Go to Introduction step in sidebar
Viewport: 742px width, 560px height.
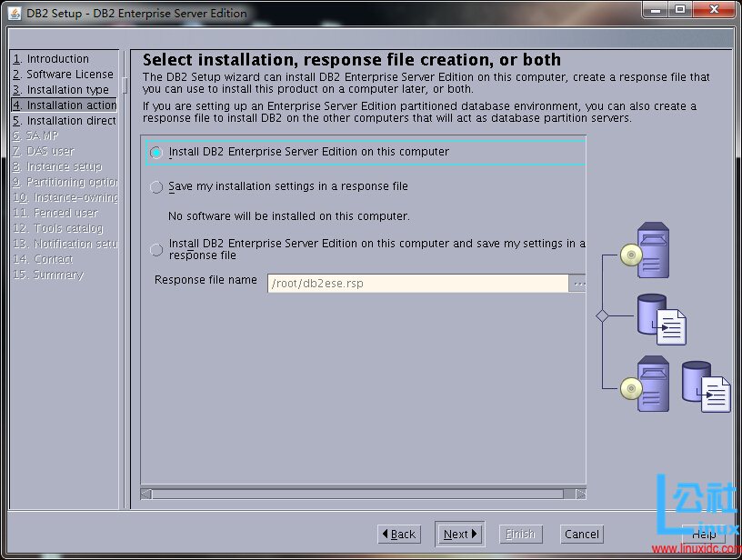pos(57,59)
